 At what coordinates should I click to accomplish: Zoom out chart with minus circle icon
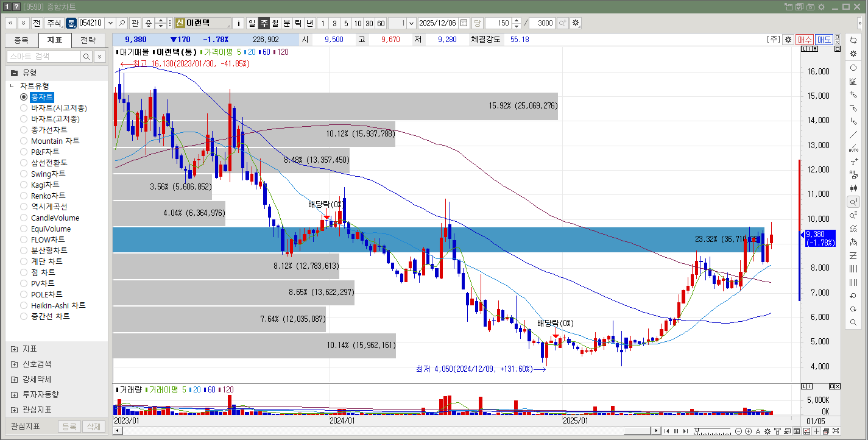pyautogui.click(x=739, y=431)
